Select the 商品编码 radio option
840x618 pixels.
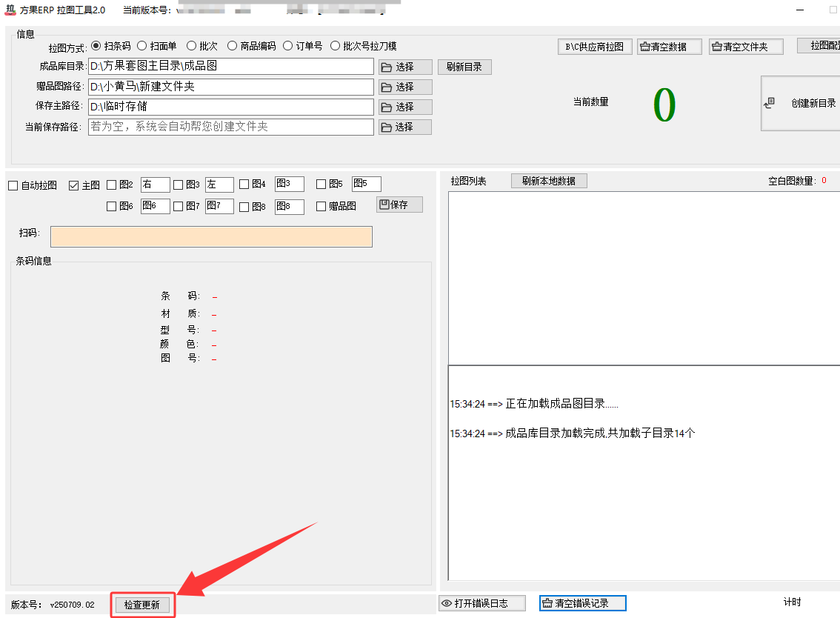(x=233, y=46)
